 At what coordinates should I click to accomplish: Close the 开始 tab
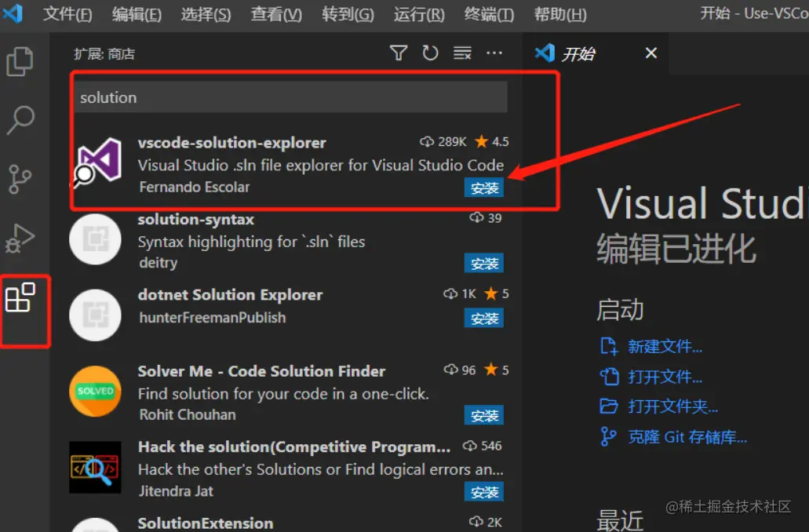point(651,53)
